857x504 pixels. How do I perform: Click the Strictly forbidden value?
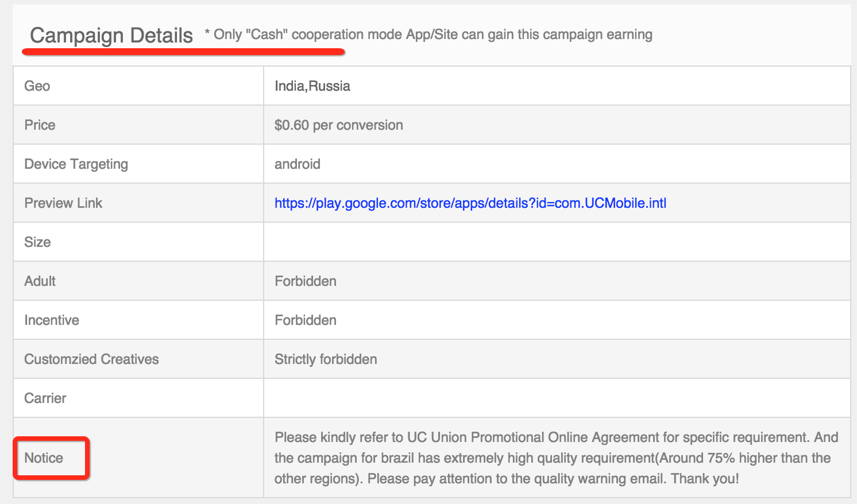[x=326, y=359]
